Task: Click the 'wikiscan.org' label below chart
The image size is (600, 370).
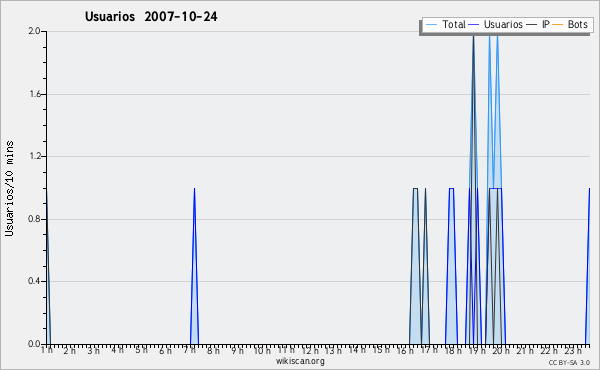Action: [x=300, y=361]
